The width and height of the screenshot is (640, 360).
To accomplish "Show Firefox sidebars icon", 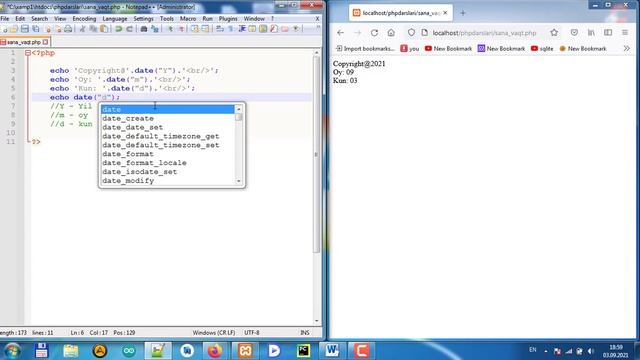I will coord(608,33).
